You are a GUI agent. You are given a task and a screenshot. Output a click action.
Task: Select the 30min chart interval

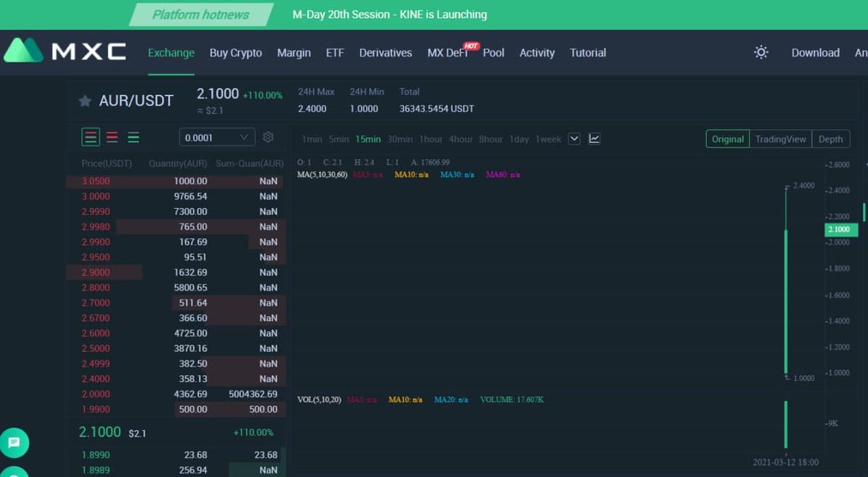400,139
